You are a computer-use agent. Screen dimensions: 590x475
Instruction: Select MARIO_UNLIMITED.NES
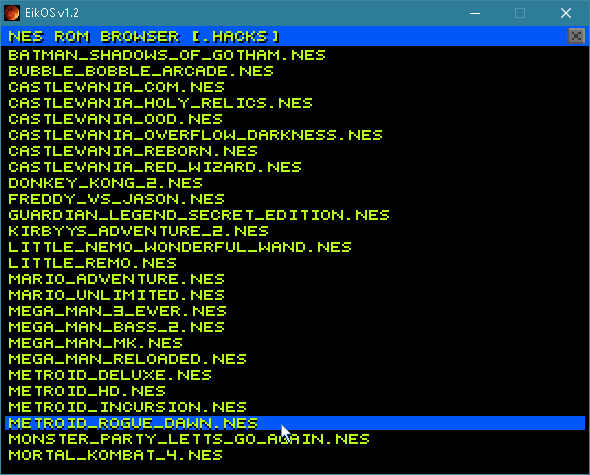[116, 295]
